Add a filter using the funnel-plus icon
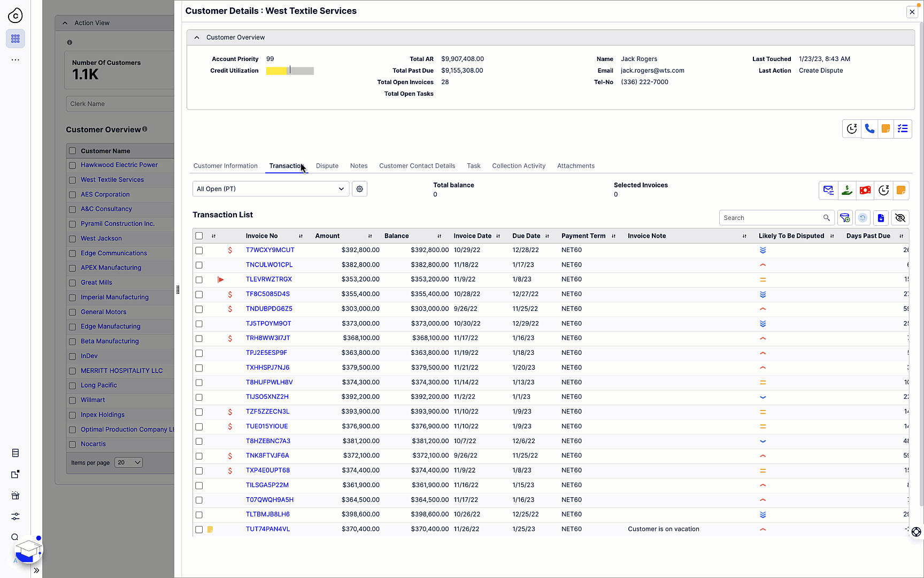This screenshot has height=578, width=924. [x=845, y=218]
